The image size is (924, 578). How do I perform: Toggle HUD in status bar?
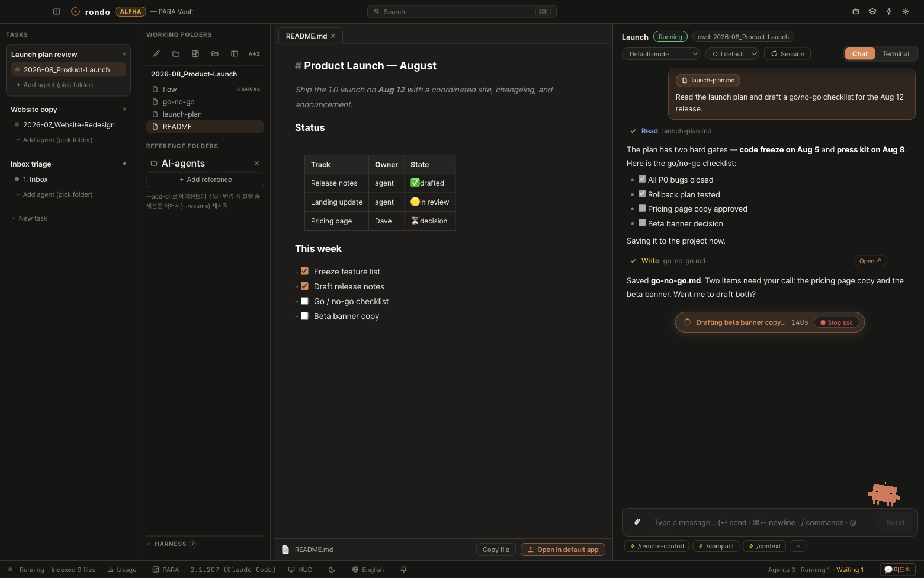pyautogui.click(x=300, y=570)
